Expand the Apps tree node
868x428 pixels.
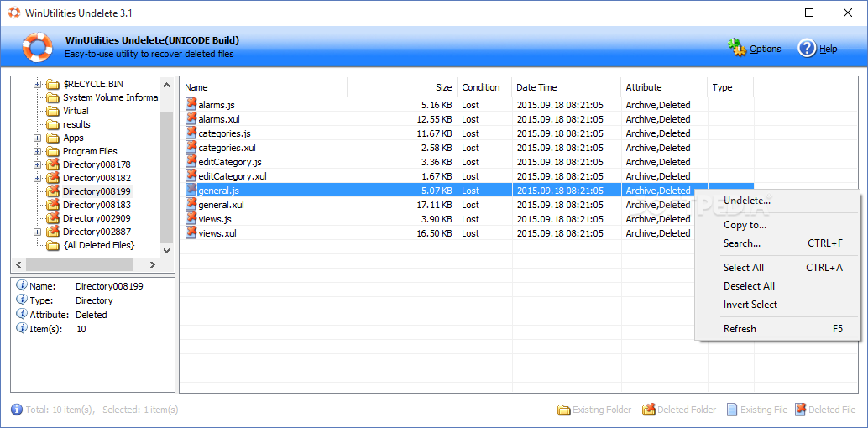tap(37, 138)
